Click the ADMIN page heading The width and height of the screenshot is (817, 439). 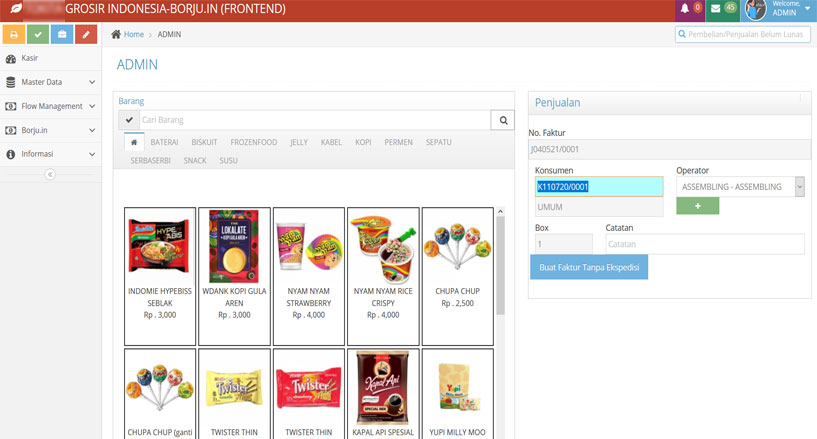point(137,65)
